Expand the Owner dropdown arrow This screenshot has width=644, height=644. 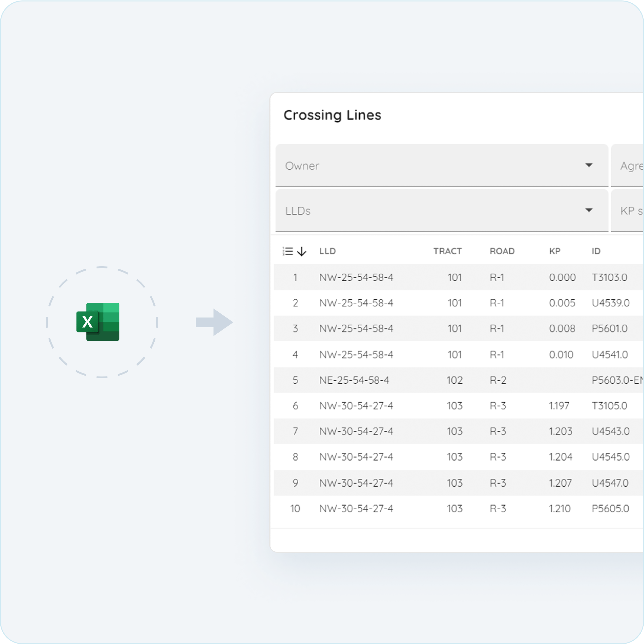pyautogui.click(x=589, y=165)
